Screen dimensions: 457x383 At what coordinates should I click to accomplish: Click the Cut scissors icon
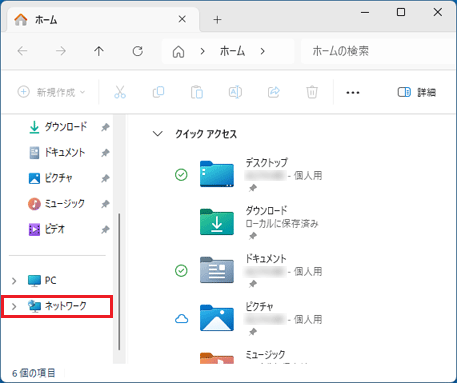click(x=120, y=92)
